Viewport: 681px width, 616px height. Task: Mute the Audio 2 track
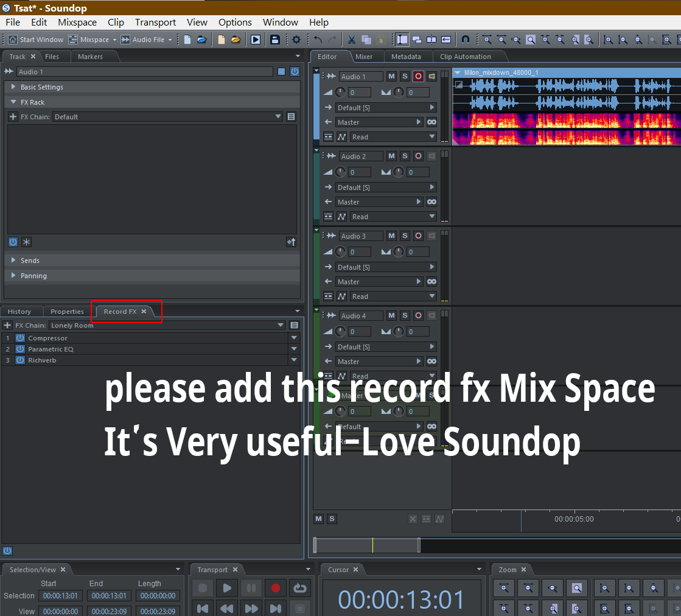click(391, 156)
